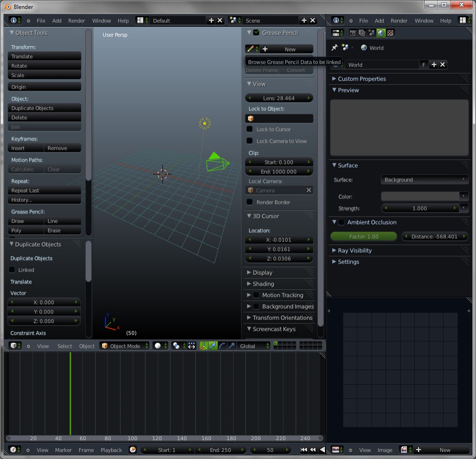
Task: Open the Select menu in the 3D view header
Action: click(x=65, y=346)
